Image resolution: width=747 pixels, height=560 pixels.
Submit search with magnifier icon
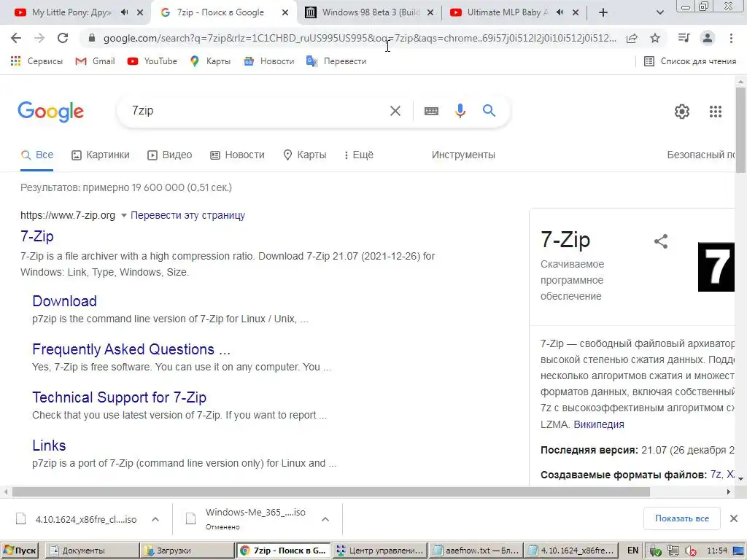coord(489,111)
